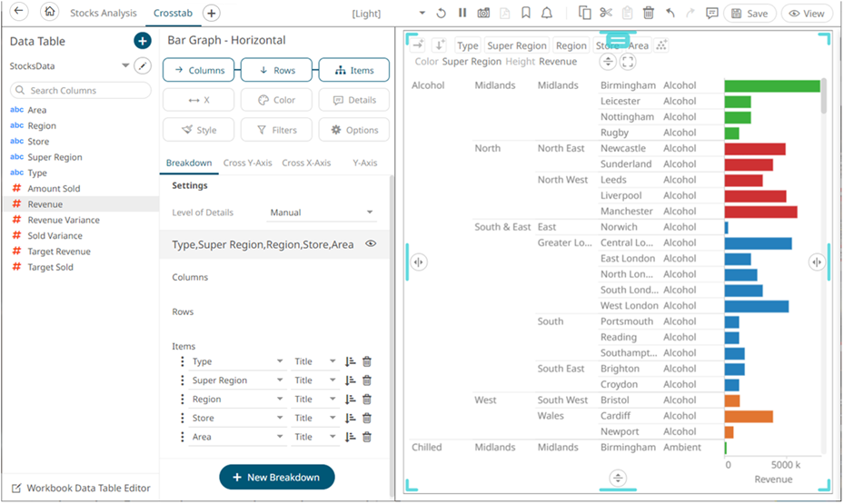The image size is (844, 504).
Task: Open the Super Region column dropdown
Action: point(237,380)
